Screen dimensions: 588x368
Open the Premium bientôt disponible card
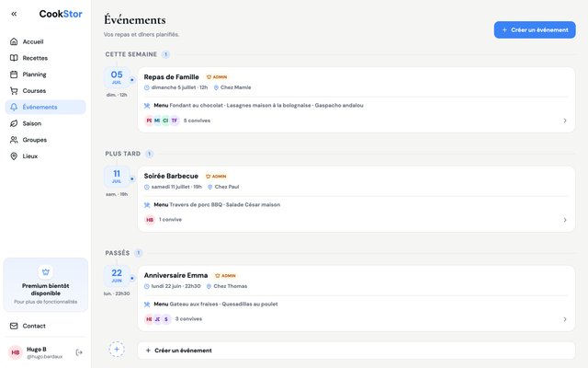point(46,284)
